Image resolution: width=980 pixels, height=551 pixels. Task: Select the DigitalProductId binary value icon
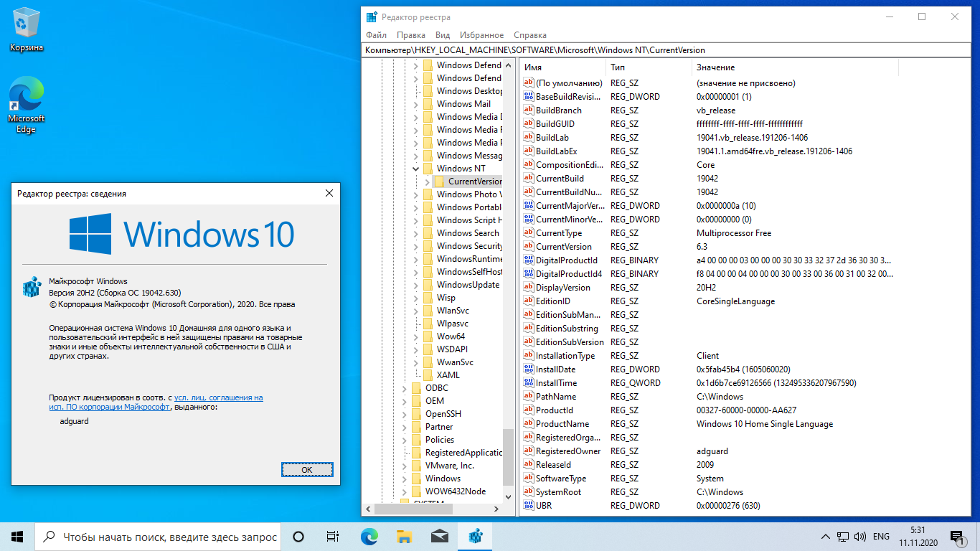coord(529,260)
